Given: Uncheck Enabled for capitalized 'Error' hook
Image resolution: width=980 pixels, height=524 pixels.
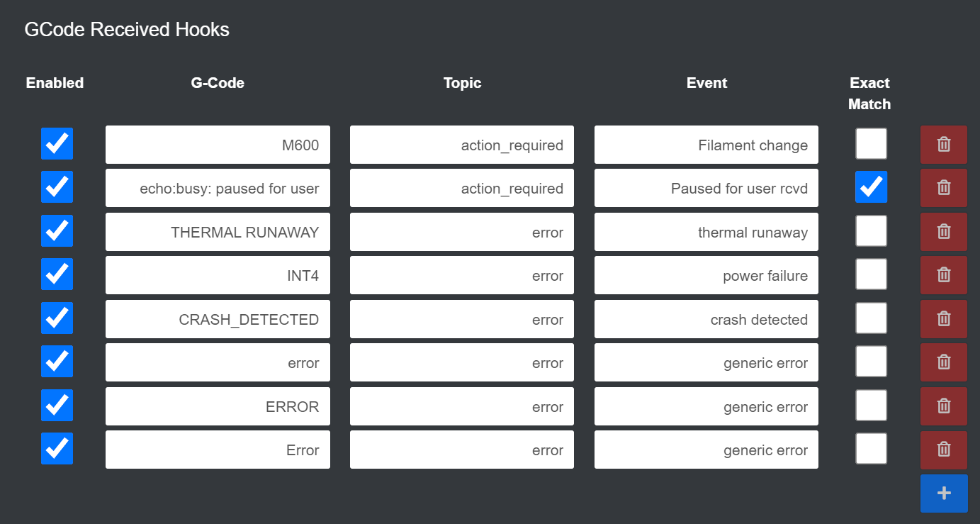Looking at the screenshot, I should [x=57, y=449].
